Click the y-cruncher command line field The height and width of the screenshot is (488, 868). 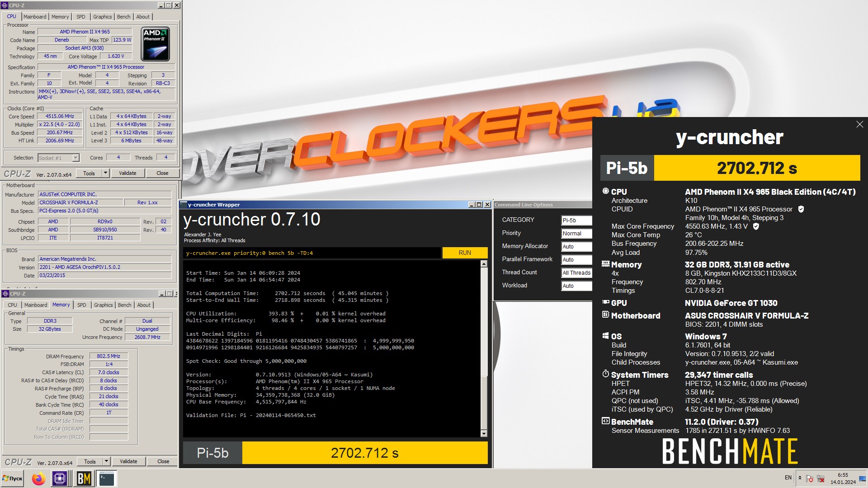(x=311, y=253)
